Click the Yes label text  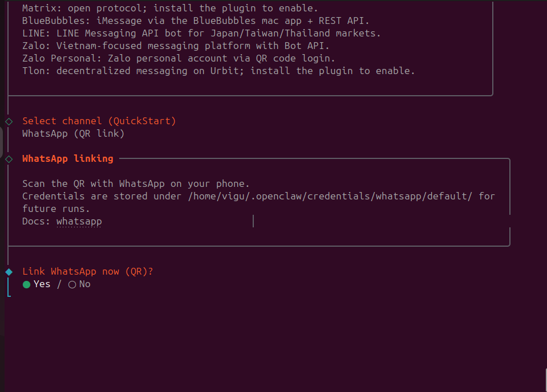click(42, 284)
